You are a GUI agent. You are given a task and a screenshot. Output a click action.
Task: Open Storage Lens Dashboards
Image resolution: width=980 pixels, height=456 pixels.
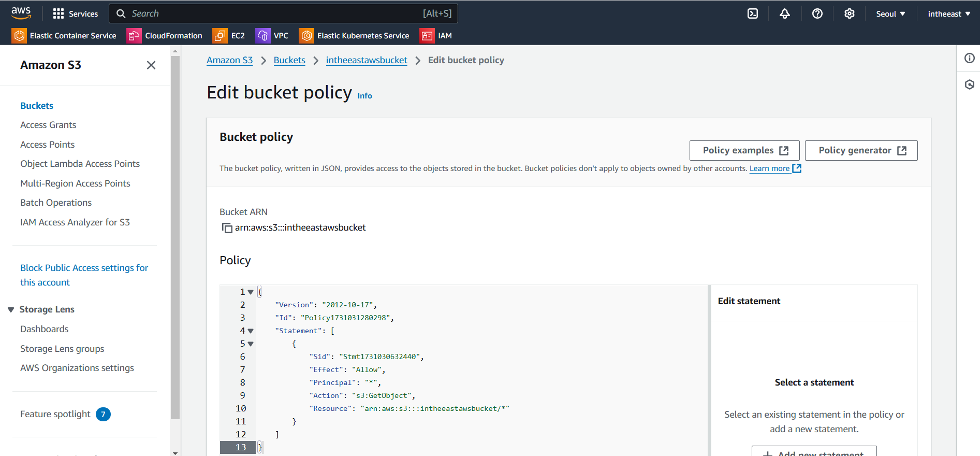point(45,329)
